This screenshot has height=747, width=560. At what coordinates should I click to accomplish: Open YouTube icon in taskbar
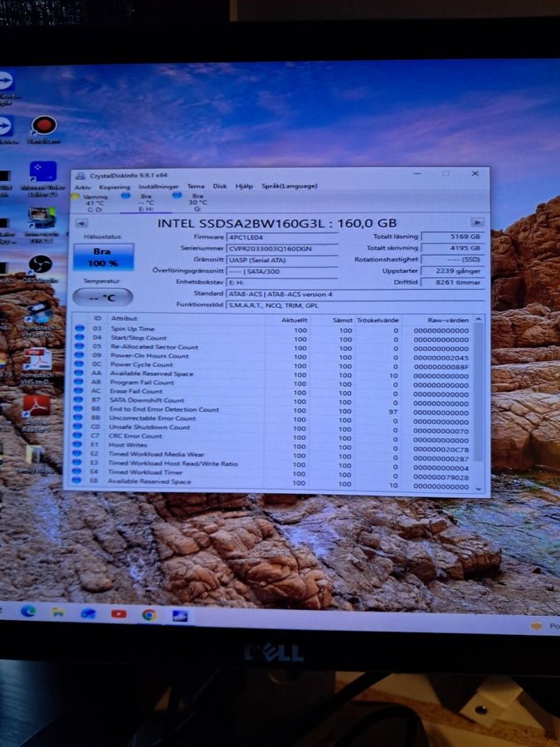[x=119, y=614]
